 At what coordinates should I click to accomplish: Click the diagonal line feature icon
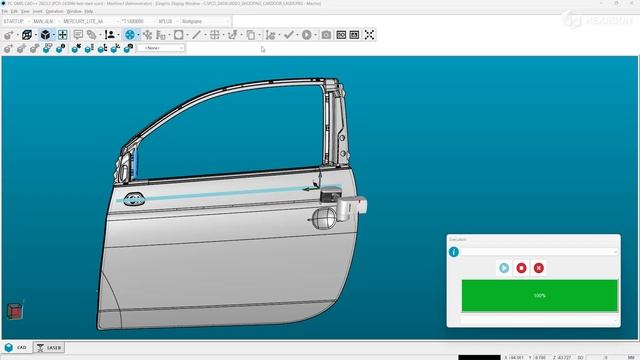click(196, 35)
